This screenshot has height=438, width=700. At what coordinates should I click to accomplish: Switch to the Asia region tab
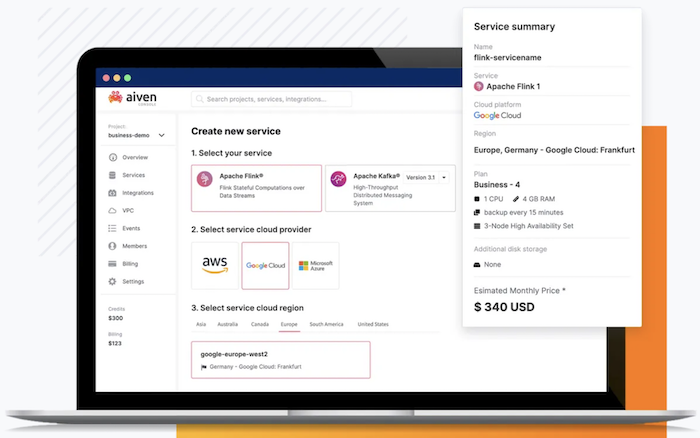pyautogui.click(x=201, y=324)
